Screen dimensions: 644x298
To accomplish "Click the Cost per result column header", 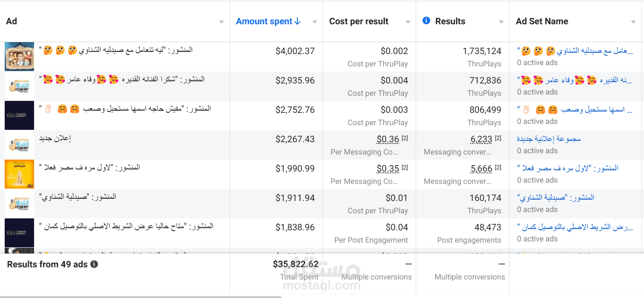I will [359, 21].
